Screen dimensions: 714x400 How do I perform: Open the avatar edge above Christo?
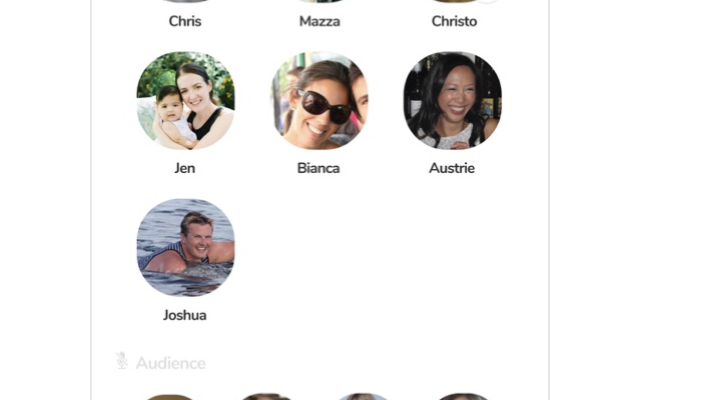click(x=453, y=1)
